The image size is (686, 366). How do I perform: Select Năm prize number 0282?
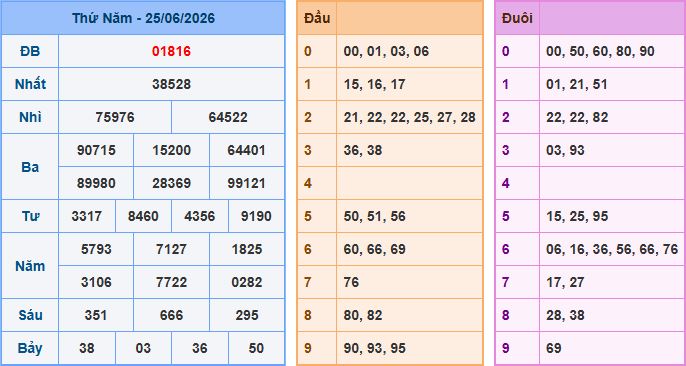tap(246, 282)
